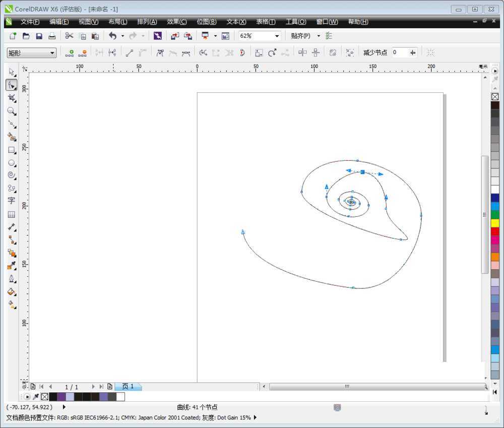This screenshot has width=504, height=428.
Task: Select the Crop tool
Action: point(12,98)
